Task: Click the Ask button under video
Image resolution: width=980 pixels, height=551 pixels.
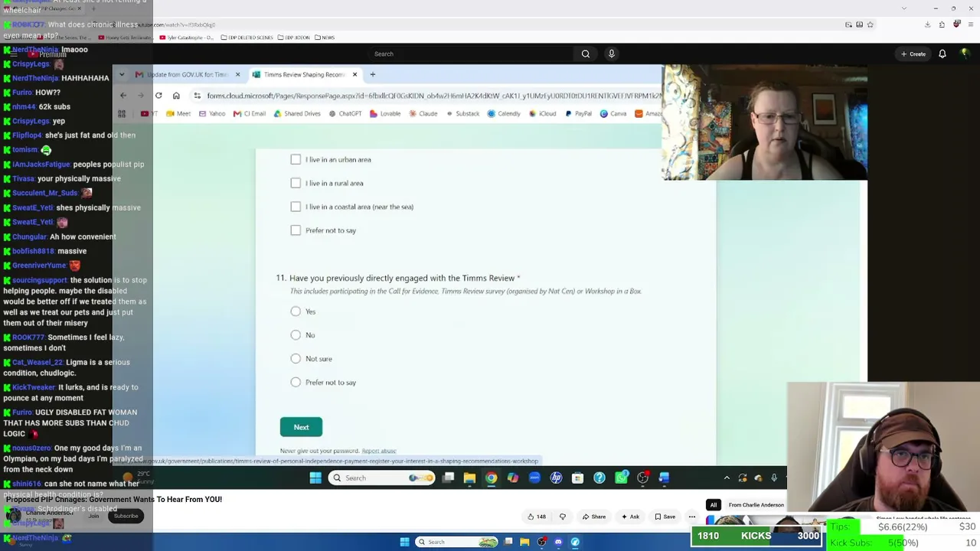Action: pos(630,517)
